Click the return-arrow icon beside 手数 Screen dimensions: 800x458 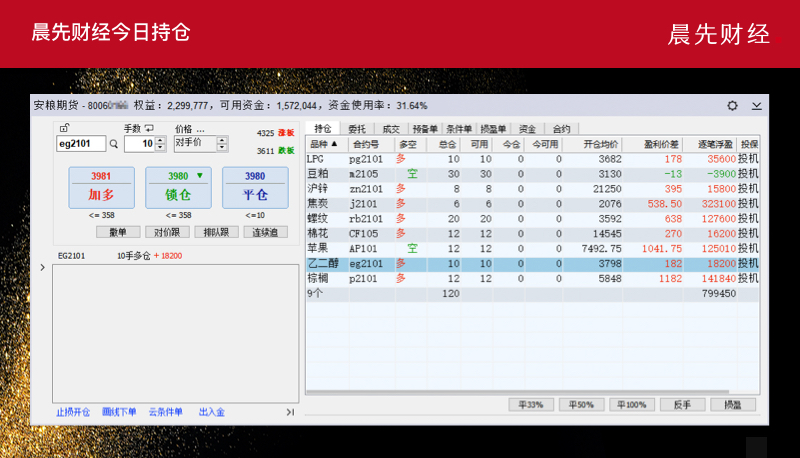(x=149, y=128)
